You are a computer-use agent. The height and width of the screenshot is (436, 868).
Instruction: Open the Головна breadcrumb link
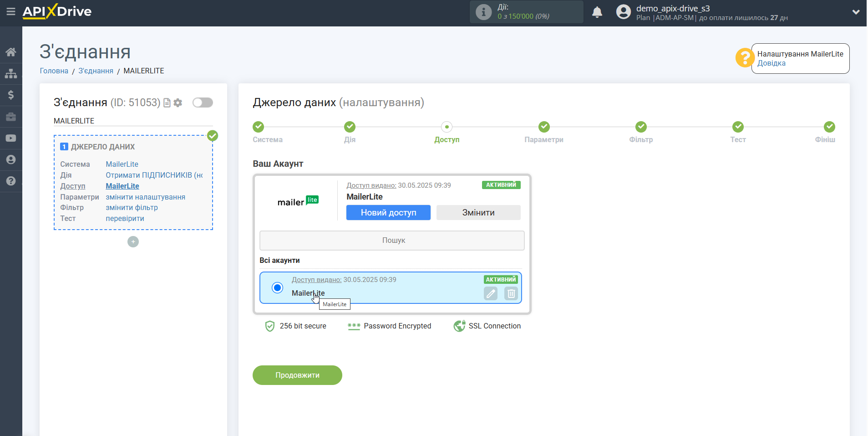click(x=54, y=71)
